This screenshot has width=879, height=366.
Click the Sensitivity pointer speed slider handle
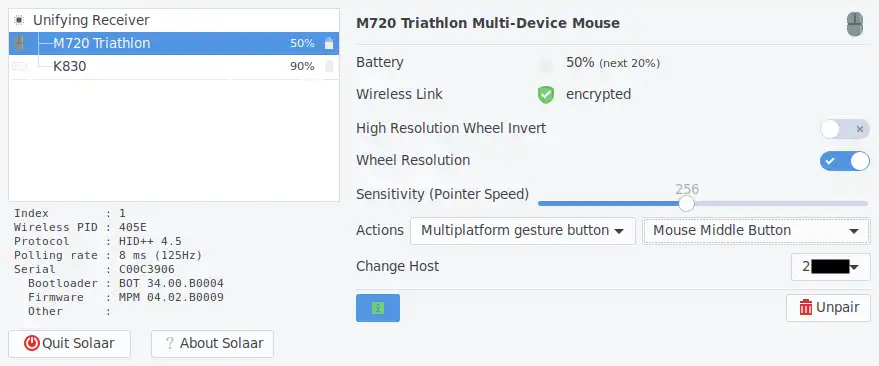click(x=686, y=203)
